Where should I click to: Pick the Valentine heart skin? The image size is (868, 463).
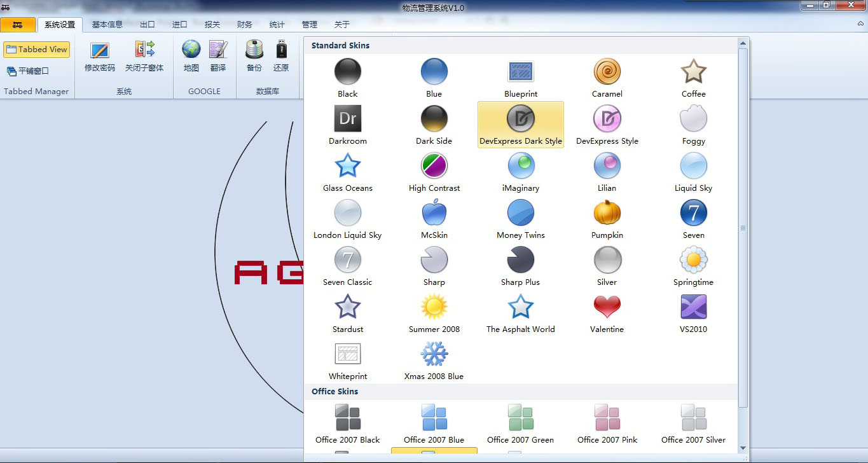pyautogui.click(x=607, y=307)
